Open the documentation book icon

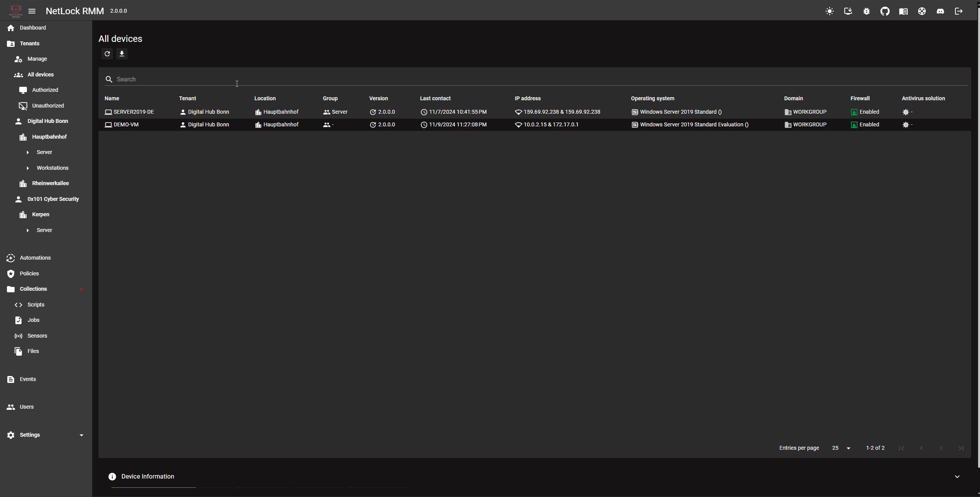(903, 11)
